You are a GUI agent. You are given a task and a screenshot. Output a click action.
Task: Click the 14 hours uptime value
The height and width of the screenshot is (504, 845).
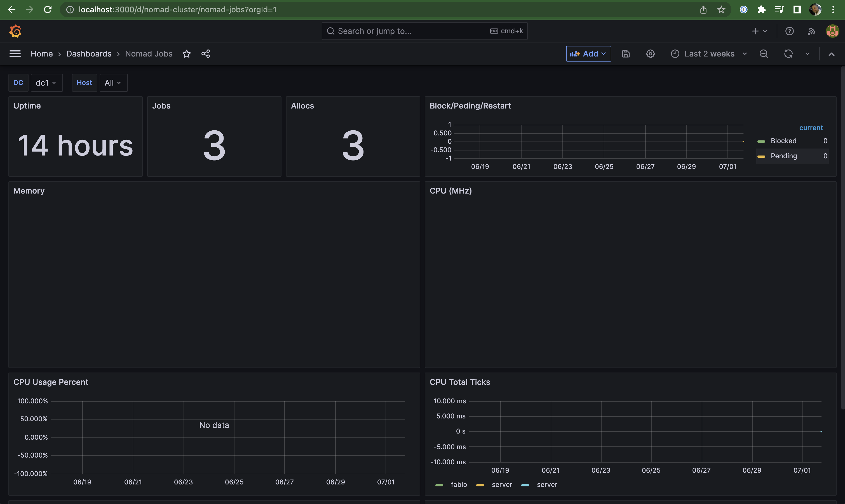pyautogui.click(x=75, y=145)
